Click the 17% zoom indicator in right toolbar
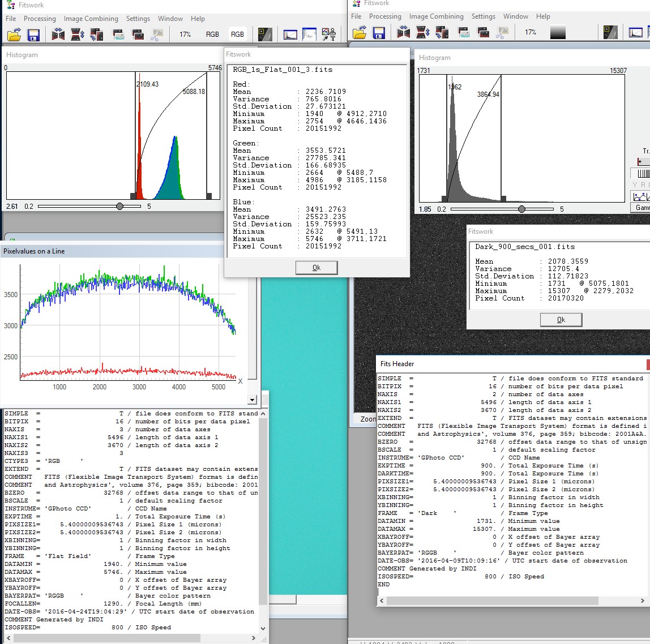The width and height of the screenshot is (650, 644). point(531,32)
